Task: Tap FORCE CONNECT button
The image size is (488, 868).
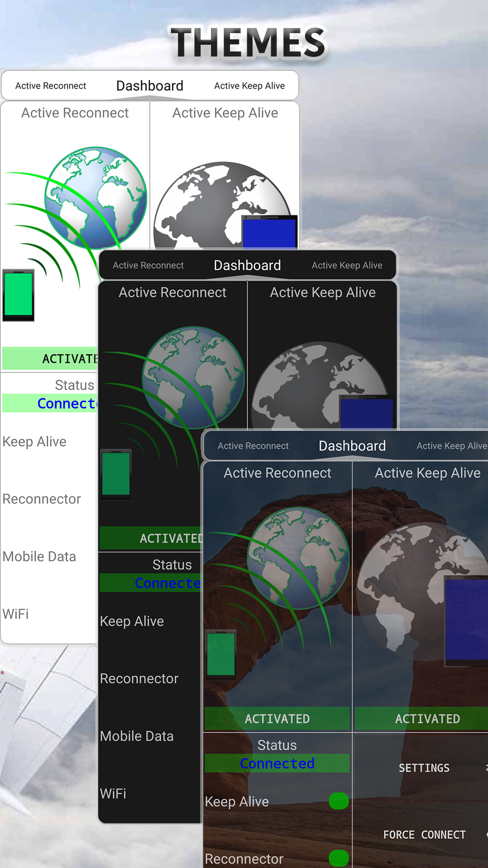Action: pos(424,835)
